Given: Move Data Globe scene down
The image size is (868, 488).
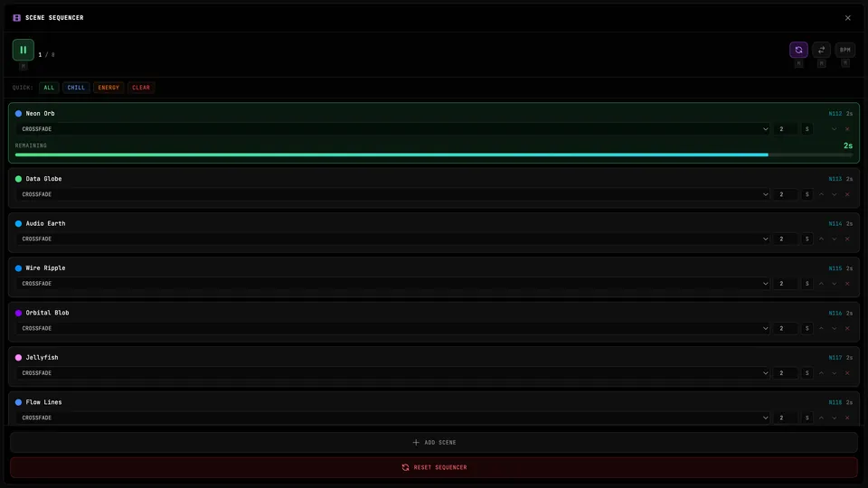Looking at the screenshot, I should (x=835, y=194).
